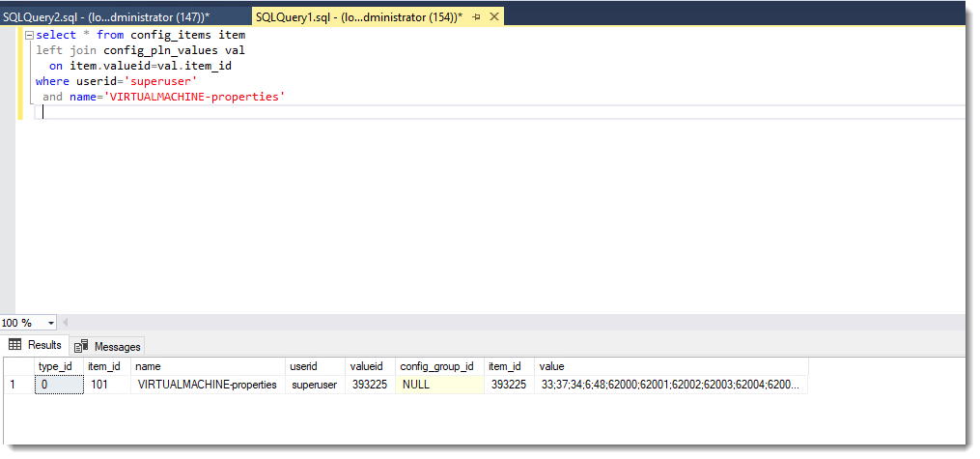980x459 pixels.
Task: Click the horizontal scrollbar left arrow
Action: tap(65, 323)
